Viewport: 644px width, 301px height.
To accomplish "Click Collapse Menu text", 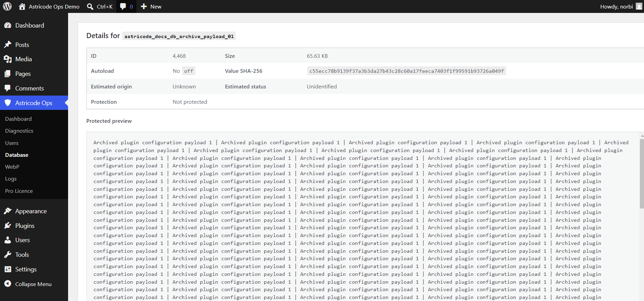I will click(33, 284).
